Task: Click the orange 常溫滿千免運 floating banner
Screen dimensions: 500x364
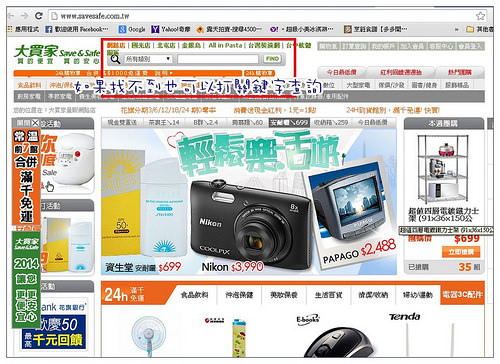Action: tap(26, 177)
